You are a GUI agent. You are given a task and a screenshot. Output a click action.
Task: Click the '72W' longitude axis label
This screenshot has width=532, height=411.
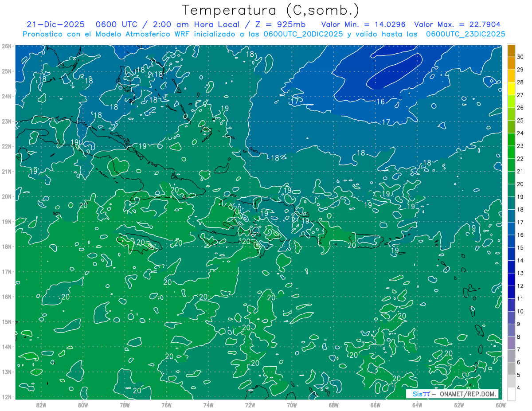point(250,405)
